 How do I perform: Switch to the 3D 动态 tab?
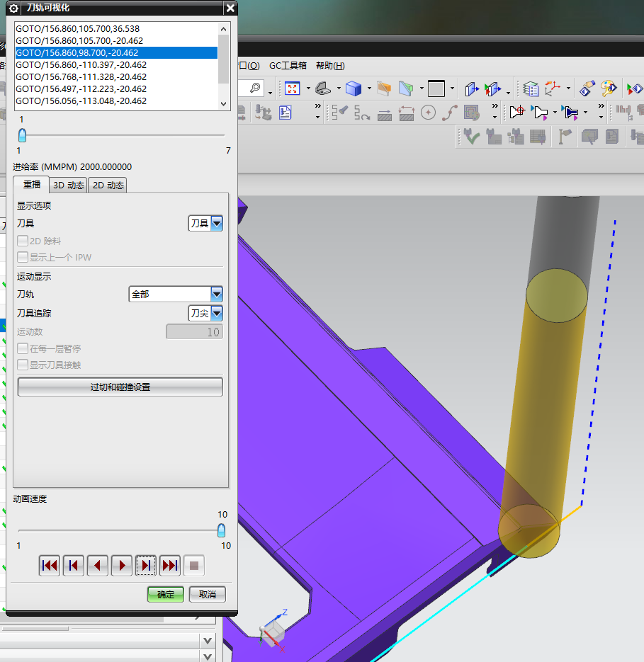coord(69,186)
